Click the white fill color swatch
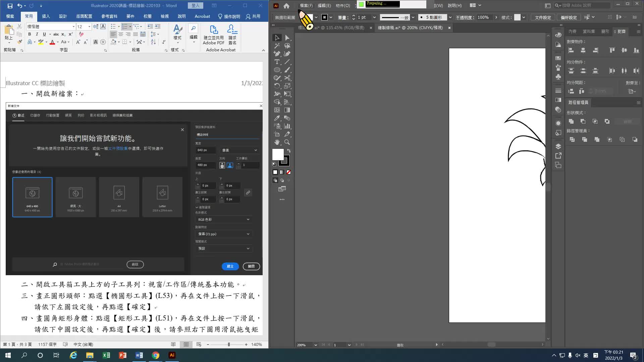This screenshot has width=644, height=362. (x=278, y=155)
